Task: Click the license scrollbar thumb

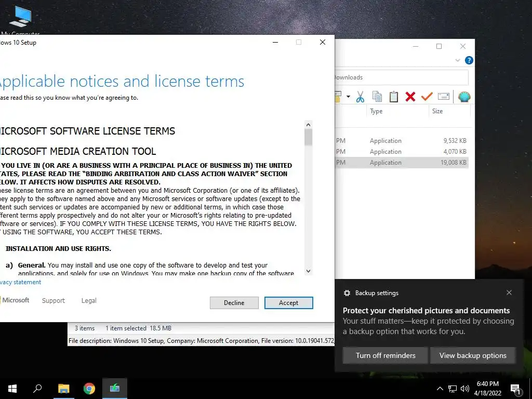Action: click(x=308, y=137)
